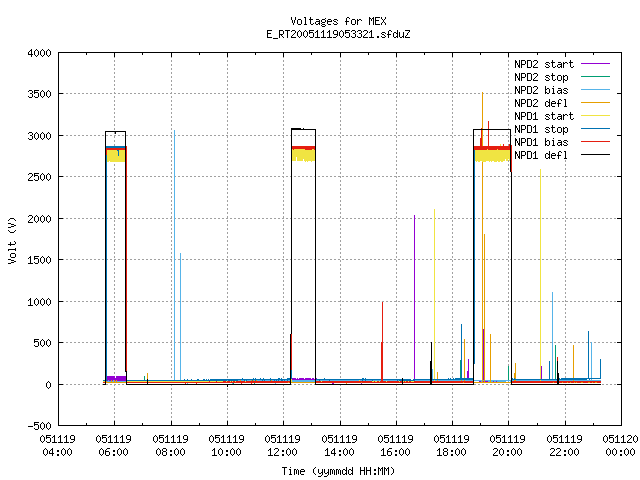Screen dimensions: 640x480
Task: Click the 18:00 x-axis time label
Action: pos(451,452)
